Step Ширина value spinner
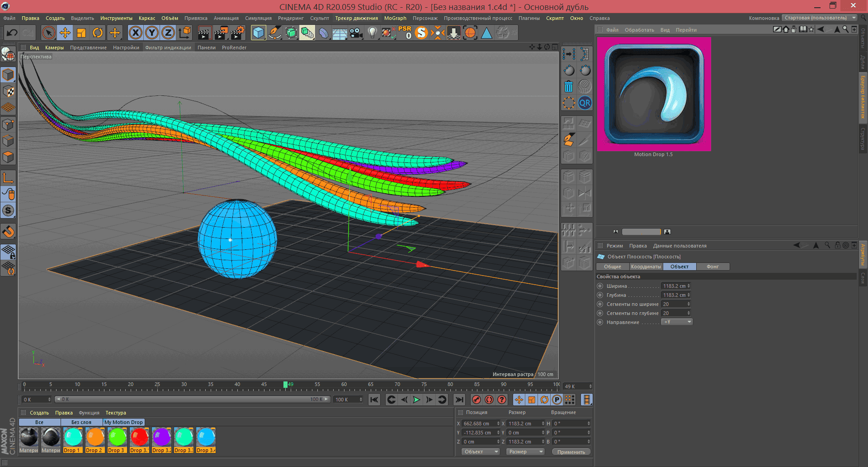868x467 pixels. [689, 286]
